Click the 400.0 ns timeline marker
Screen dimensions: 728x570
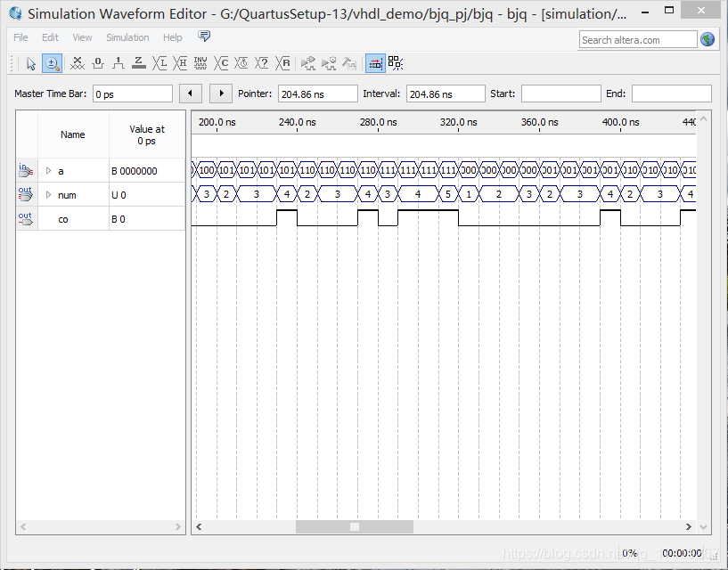tap(620, 122)
